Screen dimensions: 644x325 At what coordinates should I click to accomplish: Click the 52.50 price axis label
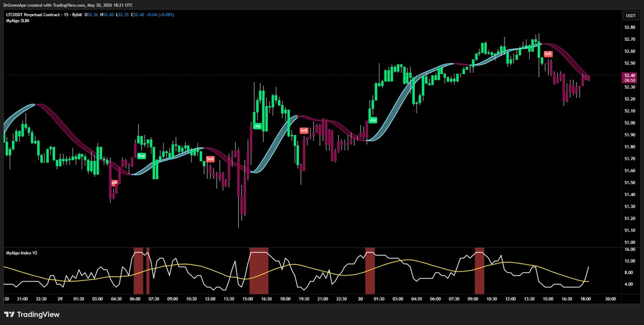(x=630, y=63)
